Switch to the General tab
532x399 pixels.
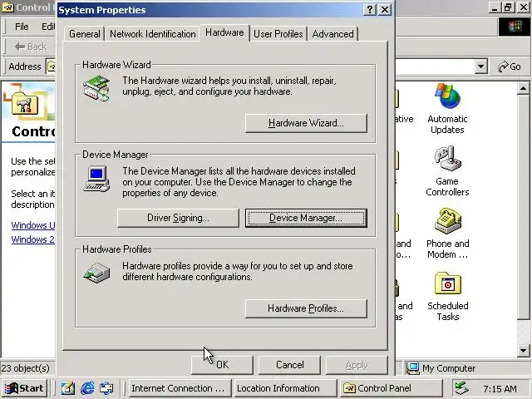[x=85, y=34]
